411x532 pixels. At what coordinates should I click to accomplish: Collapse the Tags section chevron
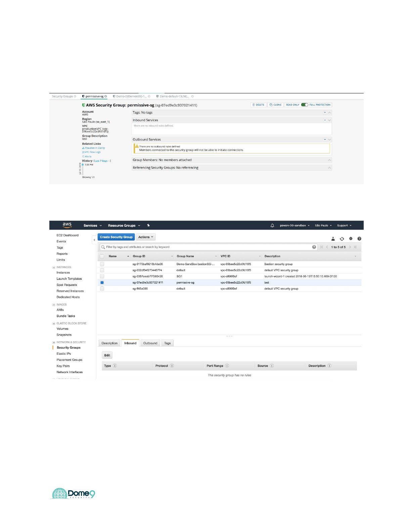329,113
